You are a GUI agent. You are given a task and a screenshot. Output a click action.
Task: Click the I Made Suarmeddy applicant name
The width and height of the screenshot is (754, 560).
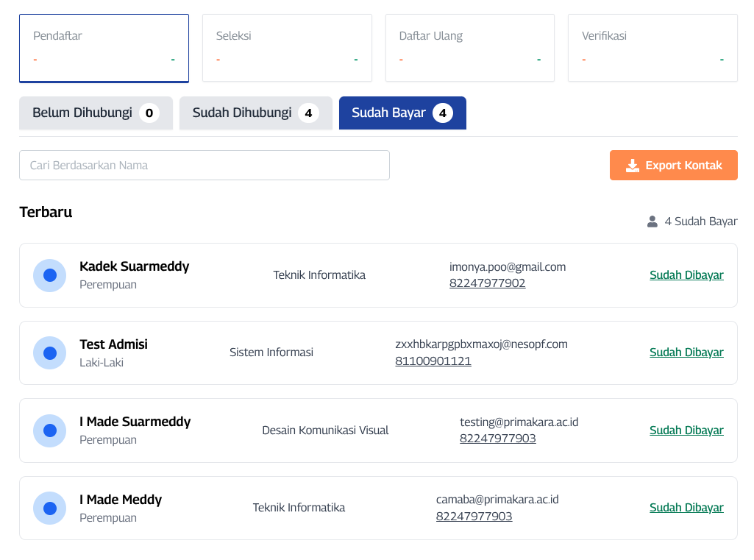click(135, 422)
